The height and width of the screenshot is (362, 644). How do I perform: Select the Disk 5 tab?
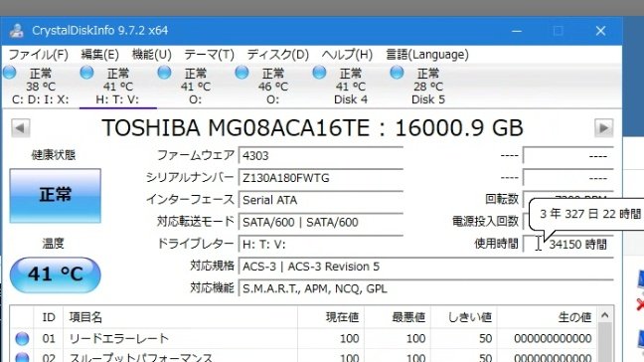[428, 87]
